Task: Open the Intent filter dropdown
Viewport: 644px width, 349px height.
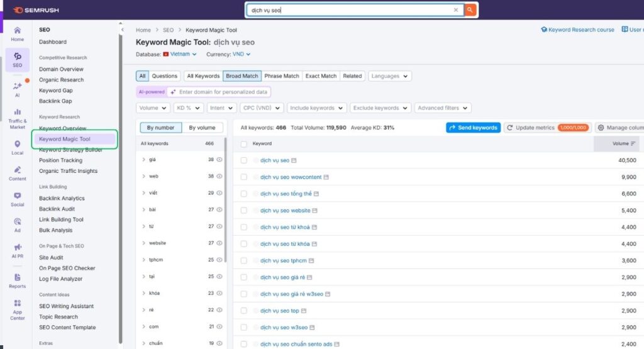Action: pyautogui.click(x=221, y=108)
